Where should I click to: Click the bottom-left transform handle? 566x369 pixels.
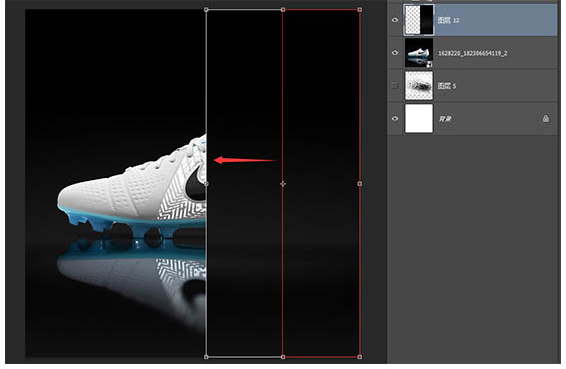(x=206, y=357)
